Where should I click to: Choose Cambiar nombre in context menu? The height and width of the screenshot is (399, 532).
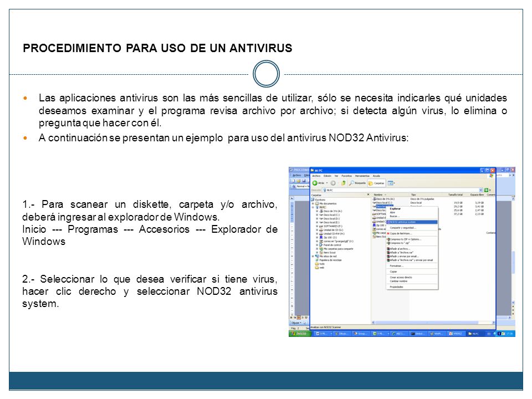(412, 281)
